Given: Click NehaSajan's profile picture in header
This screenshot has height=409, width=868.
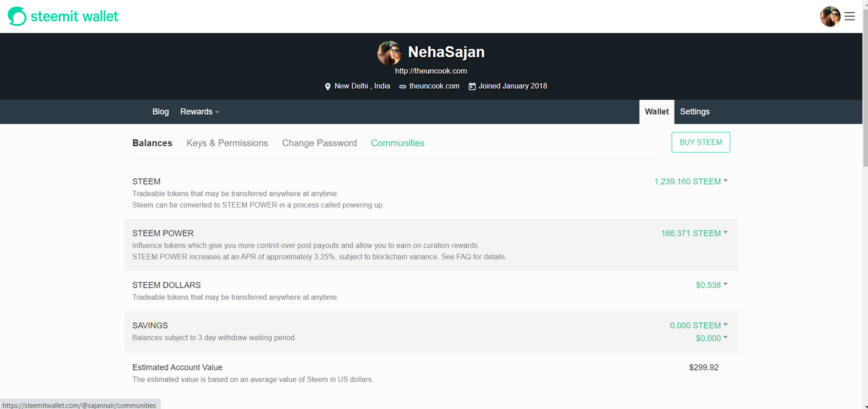Looking at the screenshot, I should point(389,53).
